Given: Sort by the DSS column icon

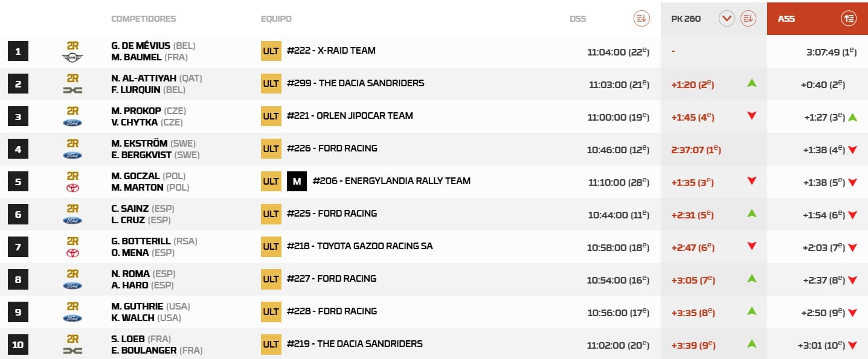Looking at the screenshot, I should coord(641,19).
